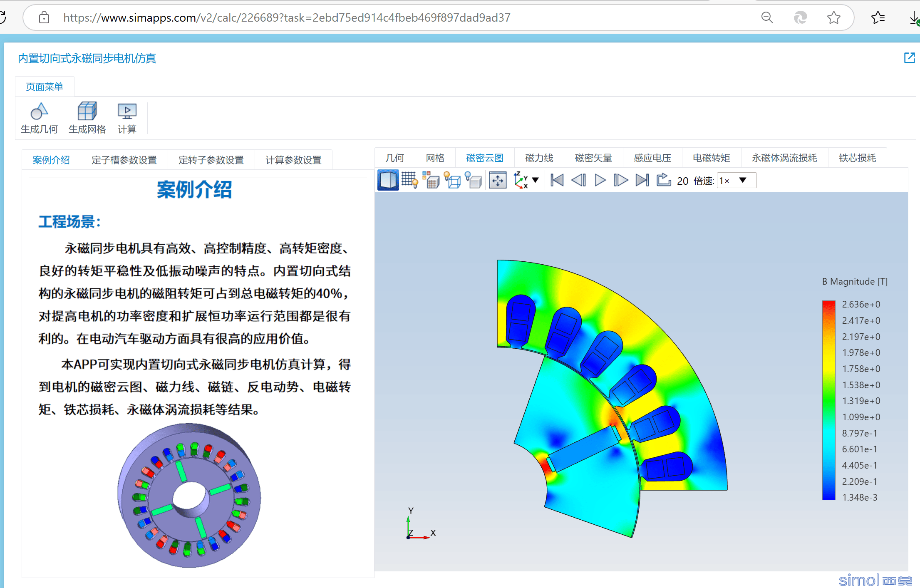Click the browser address bar URL
Image resolution: width=920 pixels, height=588 pixels.
287,17
